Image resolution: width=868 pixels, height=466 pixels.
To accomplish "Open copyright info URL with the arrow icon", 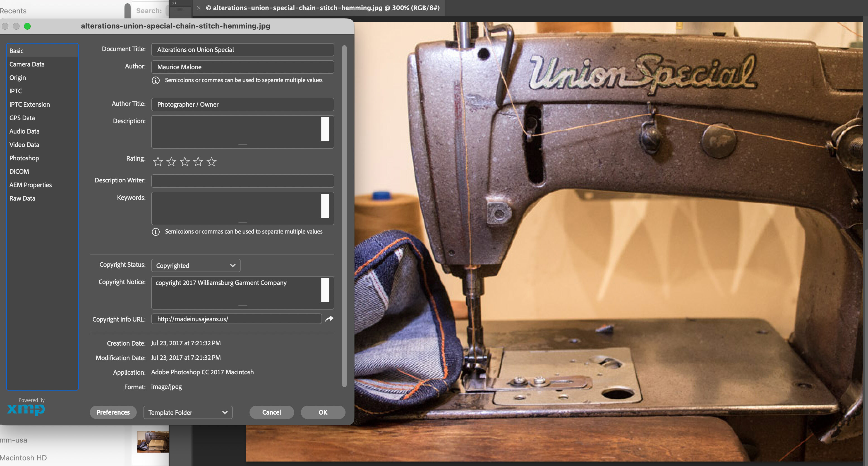I will [x=329, y=319].
